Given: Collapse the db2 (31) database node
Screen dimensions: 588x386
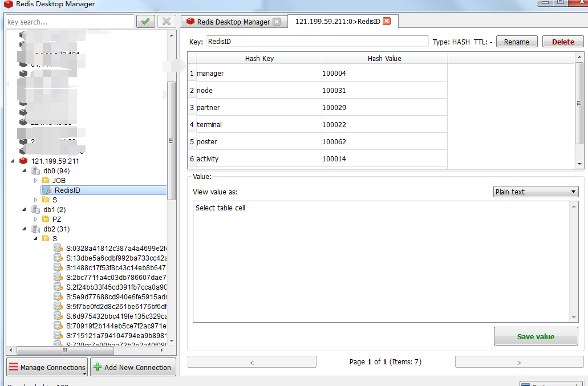Looking at the screenshot, I should point(25,229).
